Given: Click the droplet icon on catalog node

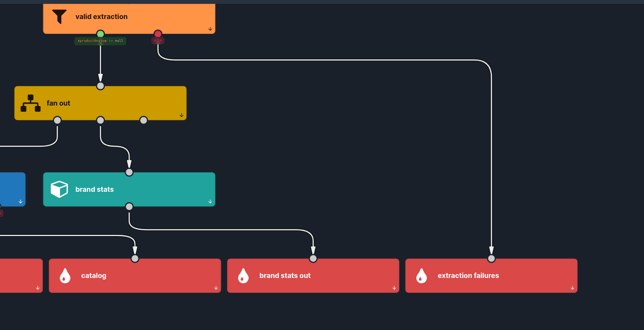Looking at the screenshot, I should 65,276.
